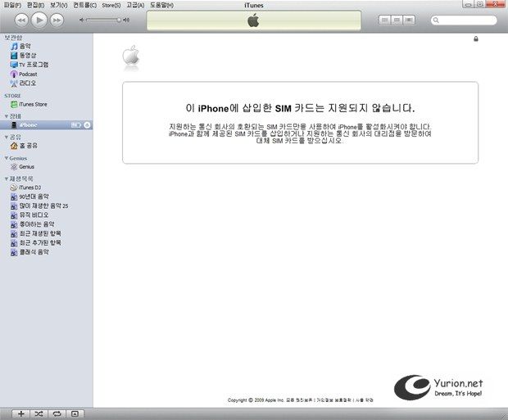
Task: Click the search magnifier icon
Action: [x=436, y=20]
